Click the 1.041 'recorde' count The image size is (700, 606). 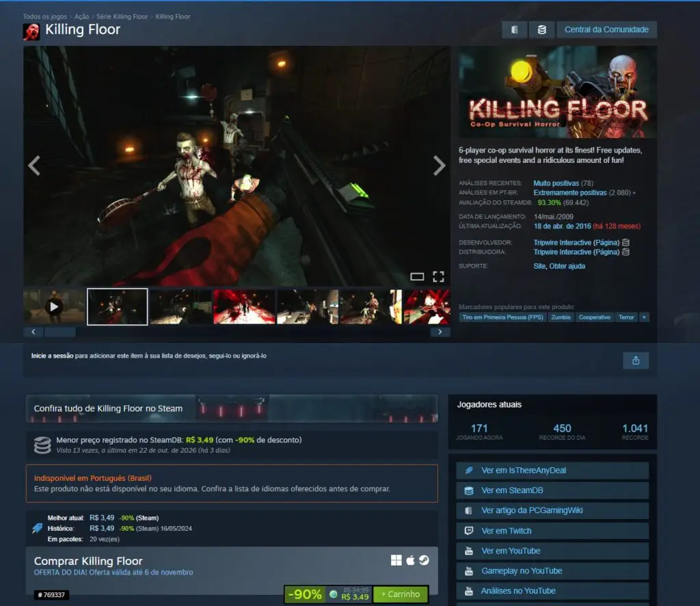coord(635,428)
